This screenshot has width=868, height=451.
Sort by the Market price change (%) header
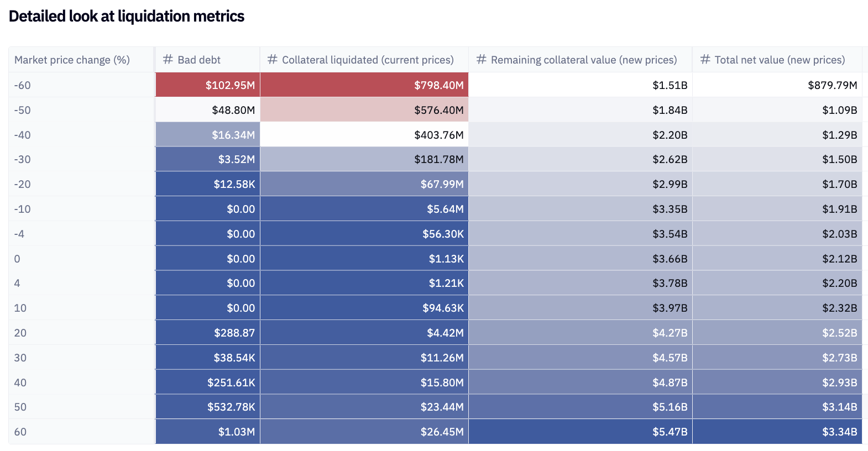72,60
